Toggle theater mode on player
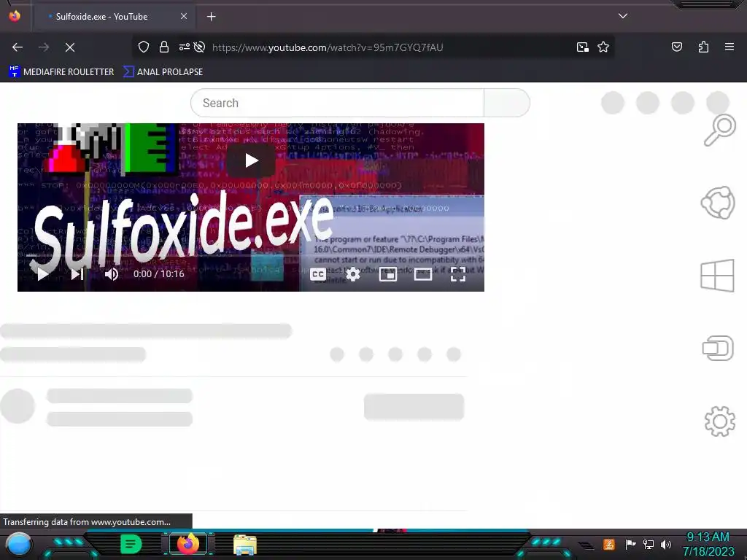This screenshot has height=560, width=747. click(x=423, y=274)
